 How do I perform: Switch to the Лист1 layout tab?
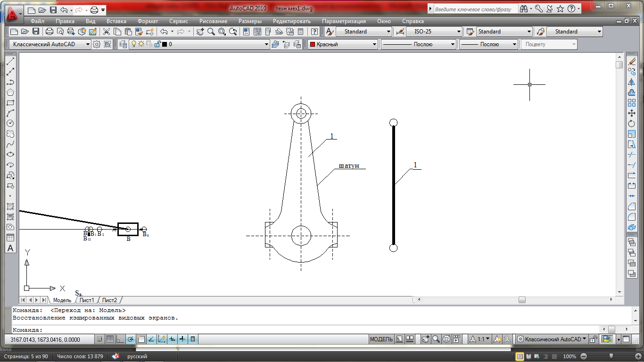86,300
